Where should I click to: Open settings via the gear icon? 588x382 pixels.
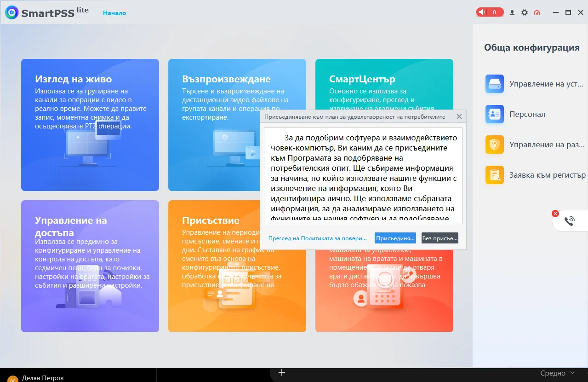(525, 13)
